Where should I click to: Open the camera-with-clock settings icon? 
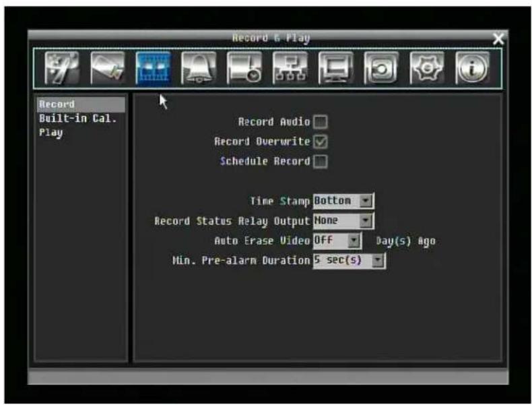pyautogui.click(x=244, y=68)
